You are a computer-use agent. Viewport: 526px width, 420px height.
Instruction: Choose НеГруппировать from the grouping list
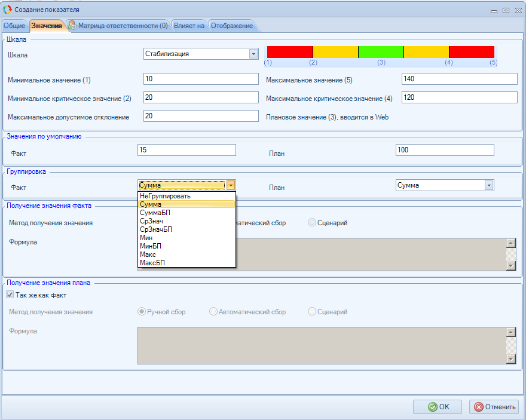(164, 196)
